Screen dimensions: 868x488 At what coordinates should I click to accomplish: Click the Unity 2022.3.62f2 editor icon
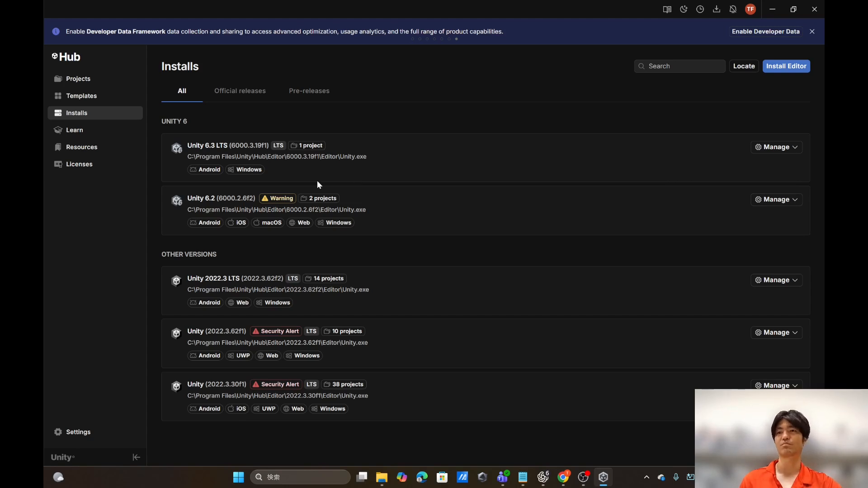tap(176, 281)
